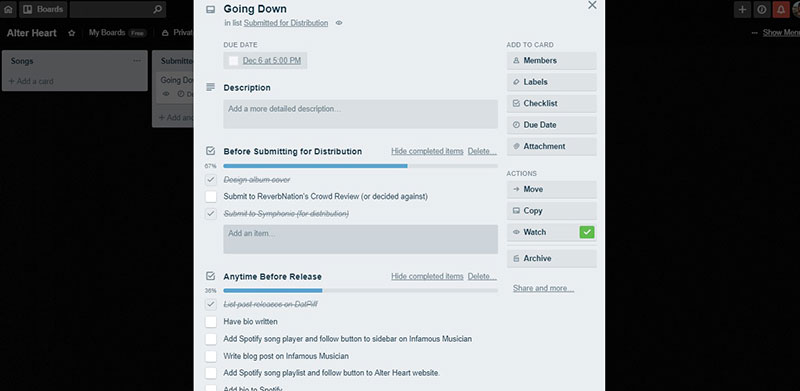The width and height of the screenshot is (800, 391).
Task: Toggle the due date complete checkbox
Action: tap(234, 61)
